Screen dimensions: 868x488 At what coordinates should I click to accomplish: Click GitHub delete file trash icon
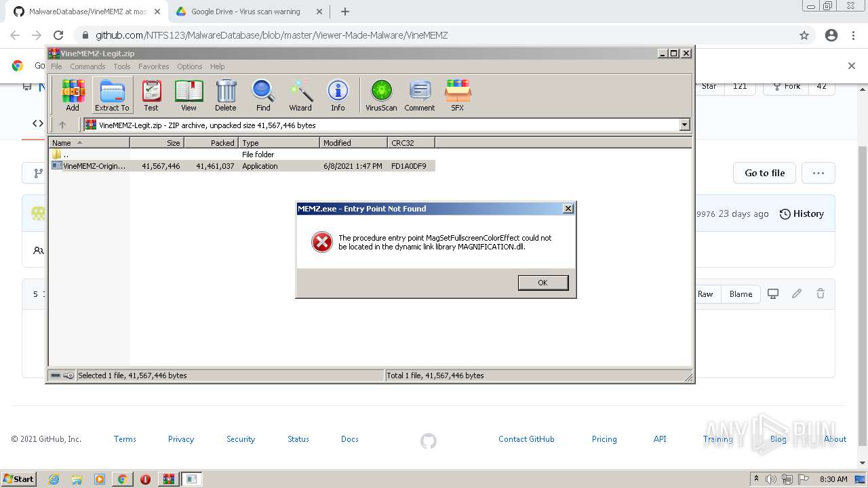(x=821, y=293)
